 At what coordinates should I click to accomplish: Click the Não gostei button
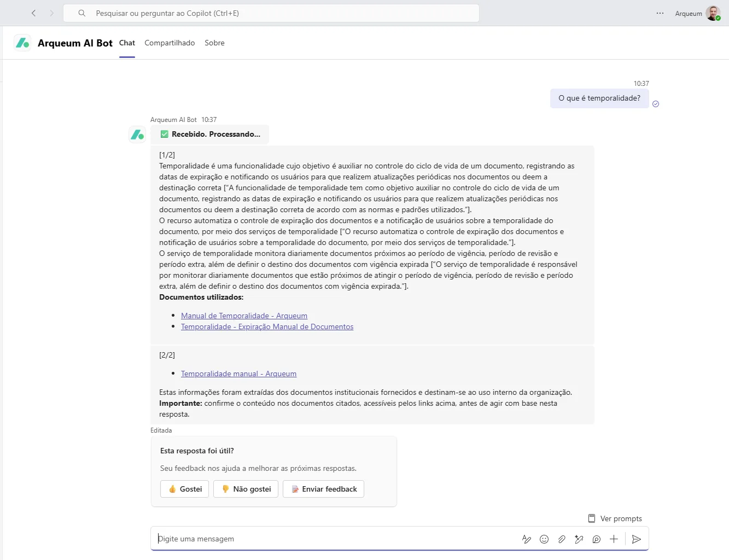(246, 489)
